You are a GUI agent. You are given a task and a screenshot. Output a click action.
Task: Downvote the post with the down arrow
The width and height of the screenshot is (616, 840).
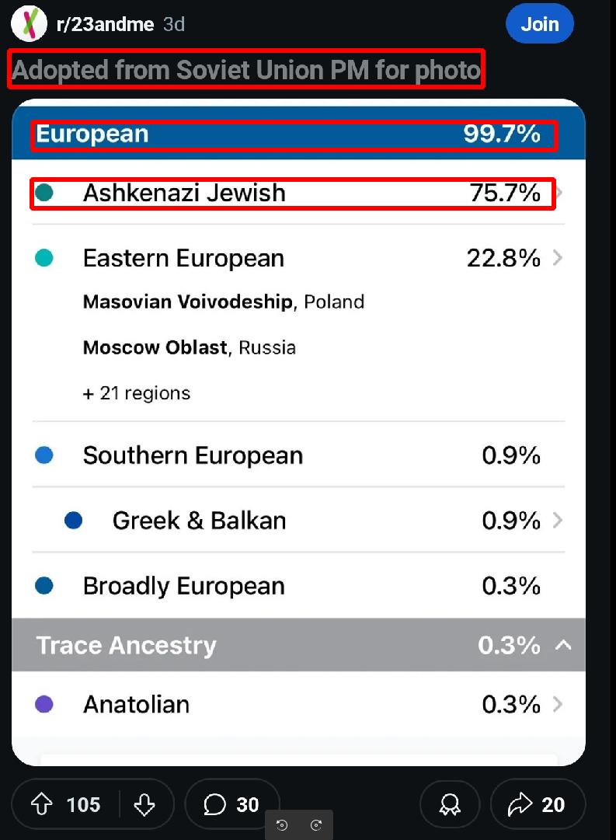[x=144, y=804]
